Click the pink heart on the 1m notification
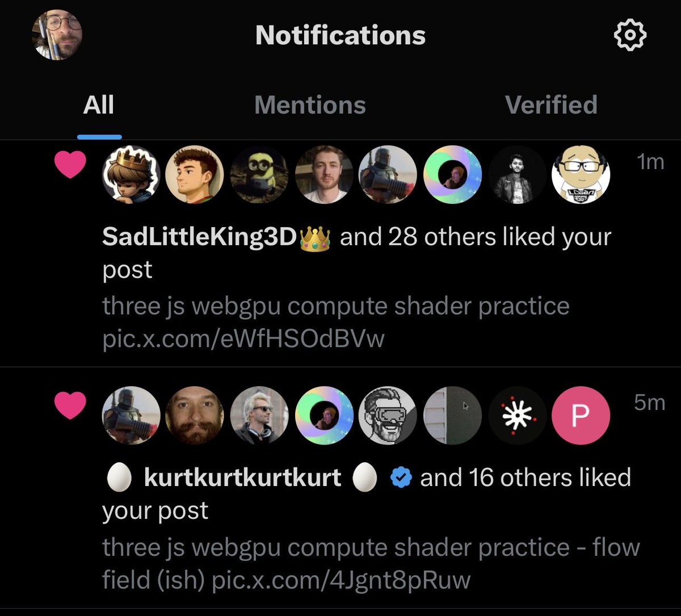The image size is (681, 616). (x=69, y=166)
